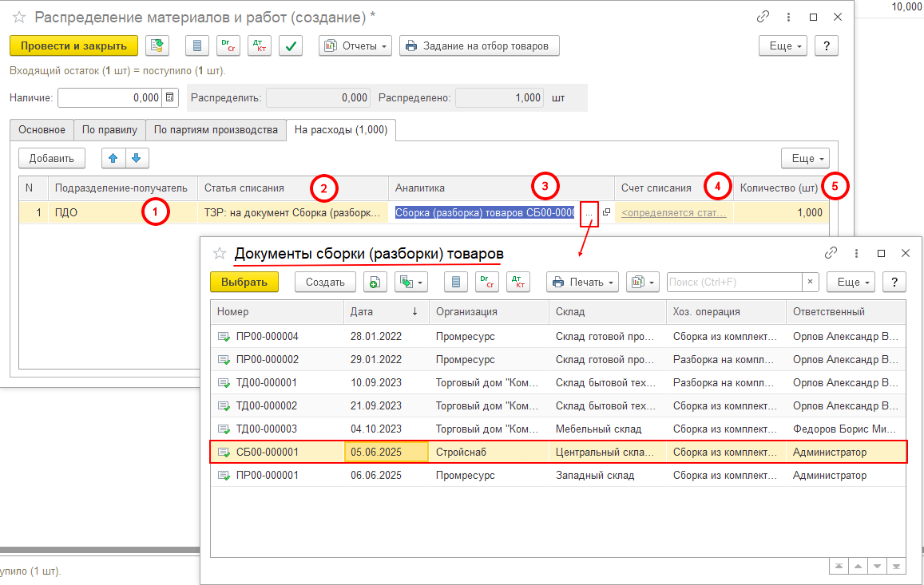
Task: Click the favorite star next to Документы сборки
Action: click(220, 253)
